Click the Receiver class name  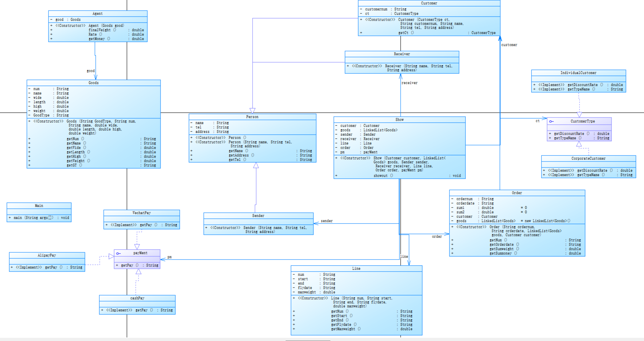(401, 54)
